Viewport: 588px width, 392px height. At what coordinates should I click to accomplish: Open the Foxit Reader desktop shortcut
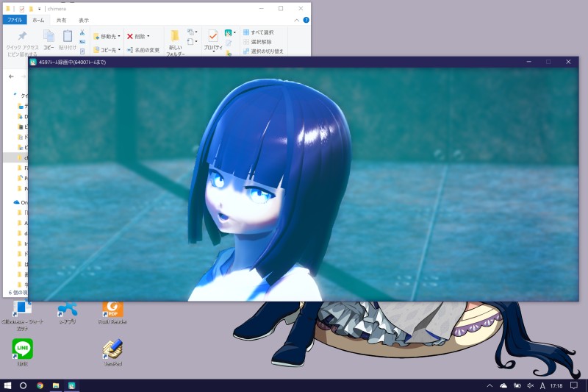(x=112, y=312)
